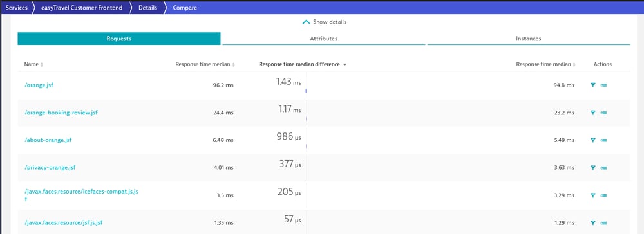Open easyTravel Customer Frontend breadcrumb
Image resolution: width=644 pixels, height=234 pixels.
[82, 8]
